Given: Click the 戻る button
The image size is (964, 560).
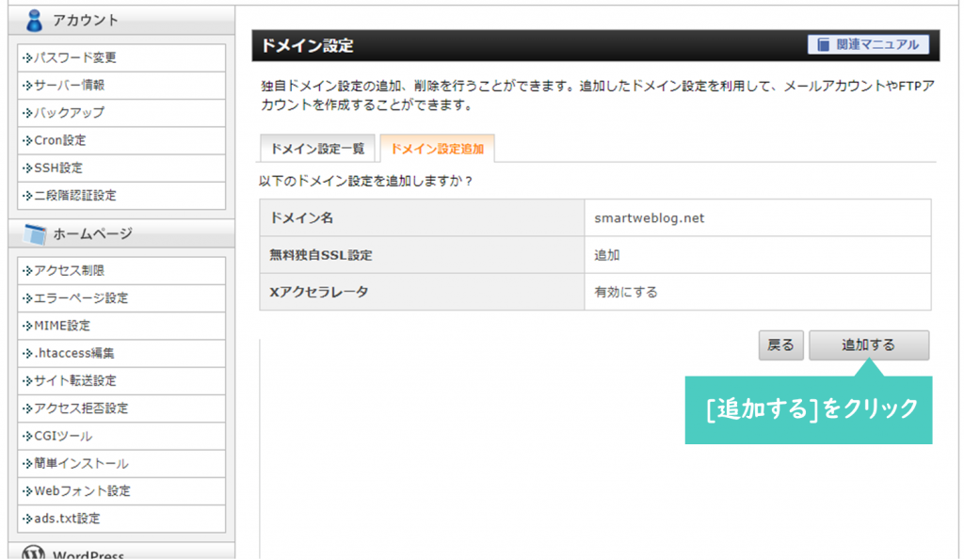Looking at the screenshot, I should coord(780,344).
